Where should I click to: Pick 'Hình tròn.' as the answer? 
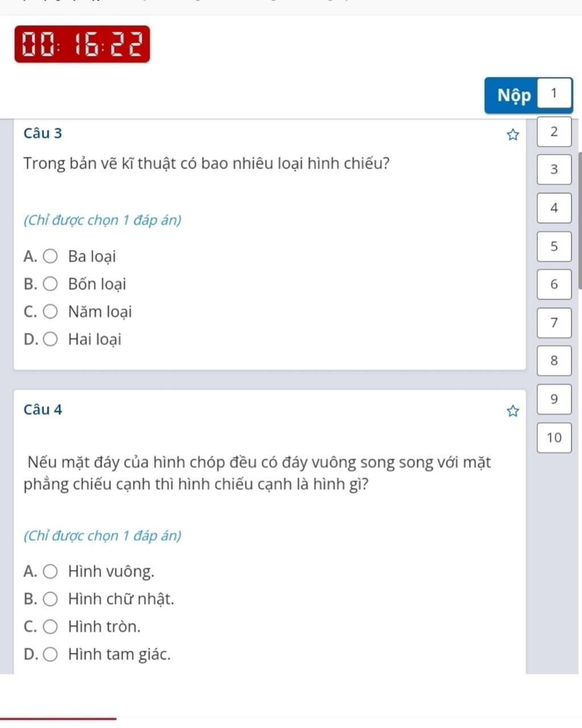click(51, 627)
